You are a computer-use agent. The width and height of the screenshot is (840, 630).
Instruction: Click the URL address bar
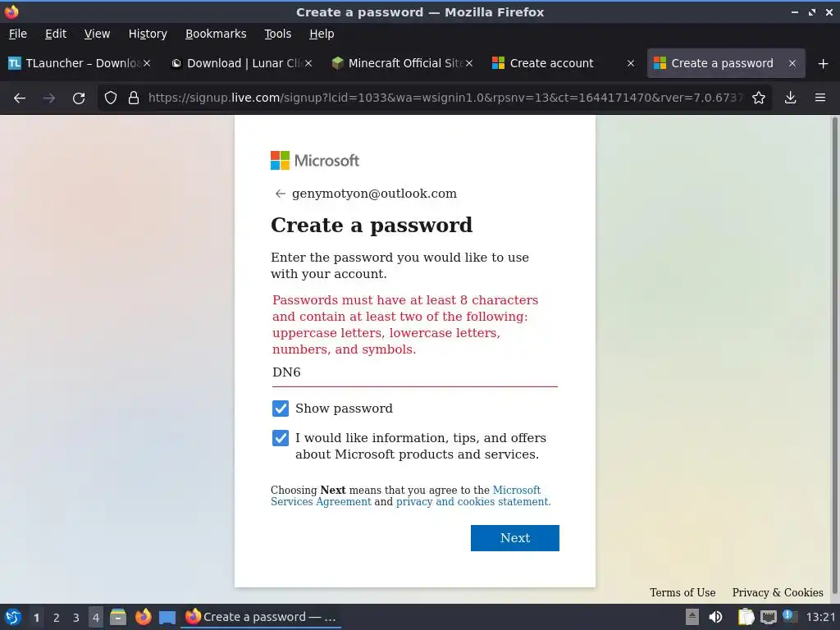click(x=445, y=98)
